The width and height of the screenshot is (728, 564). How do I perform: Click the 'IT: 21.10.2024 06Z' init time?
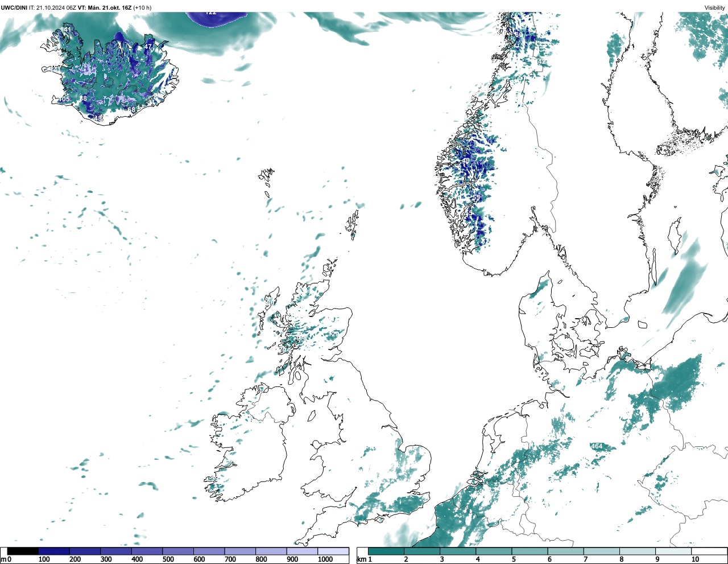pyautogui.click(x=52, y=8)
